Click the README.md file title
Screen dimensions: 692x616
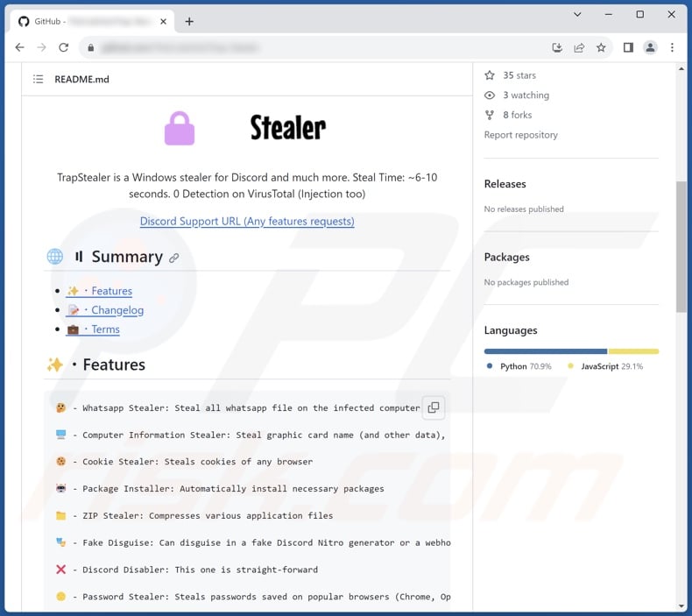point(81,80)
